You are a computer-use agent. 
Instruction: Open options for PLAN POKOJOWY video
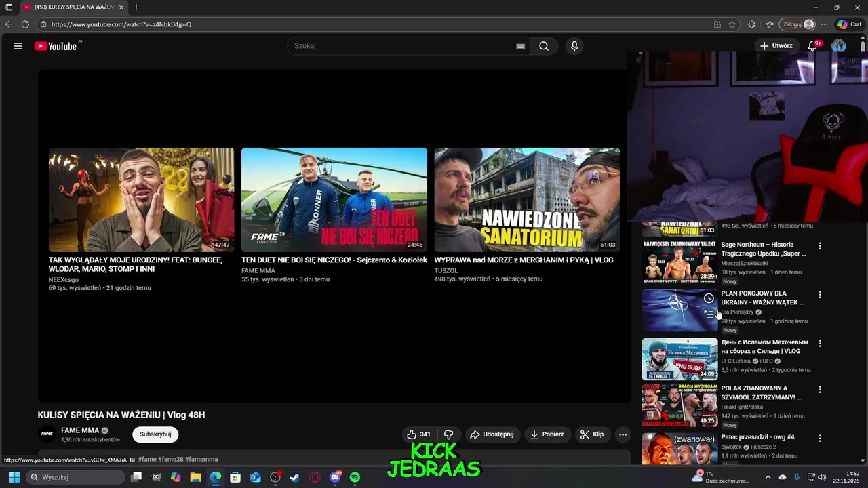pyautogui.click(x=820, y=295)
